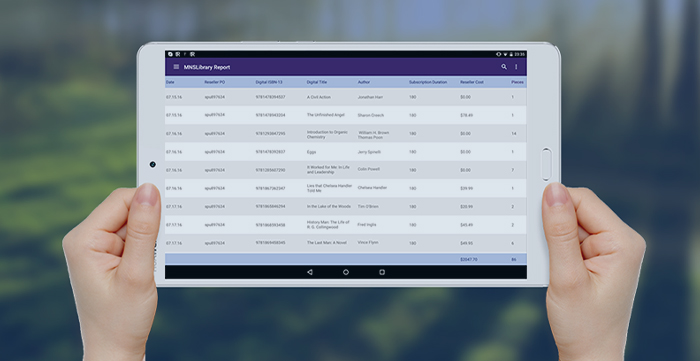This screenshot has width=700, height=361.
Task: Open the three-dot overflow menu
Action: click(516, 67)
